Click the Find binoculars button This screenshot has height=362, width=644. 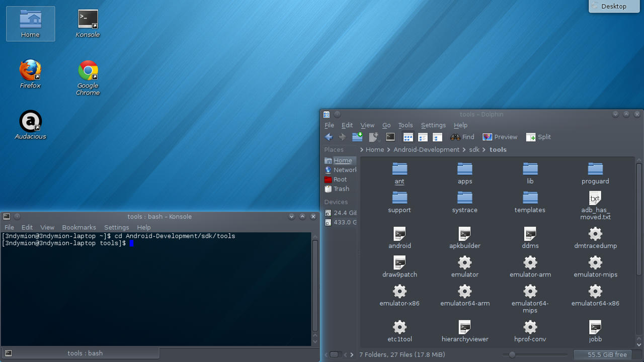(462, 137)
